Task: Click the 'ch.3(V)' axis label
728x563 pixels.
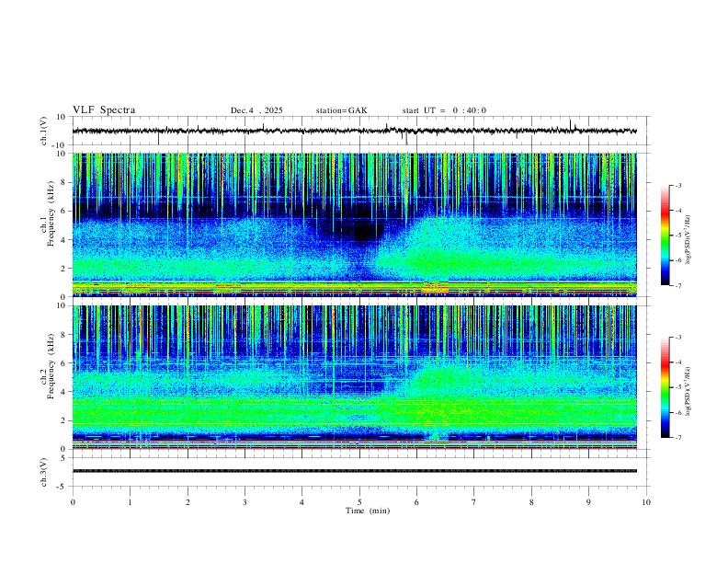Action: 44,472
